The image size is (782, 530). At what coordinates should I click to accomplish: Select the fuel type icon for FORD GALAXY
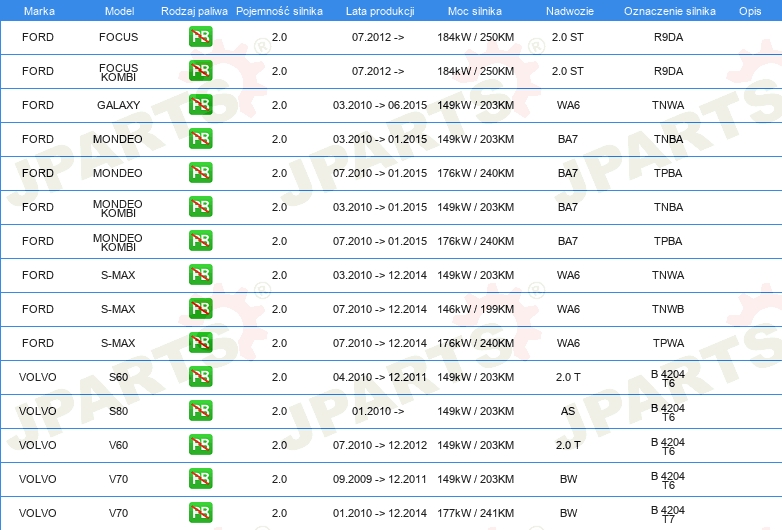coord(200,105)
